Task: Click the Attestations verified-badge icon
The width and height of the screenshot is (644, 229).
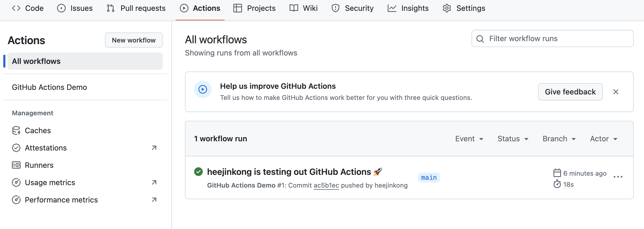Action: pyautogui.click(x=16, y=148)
